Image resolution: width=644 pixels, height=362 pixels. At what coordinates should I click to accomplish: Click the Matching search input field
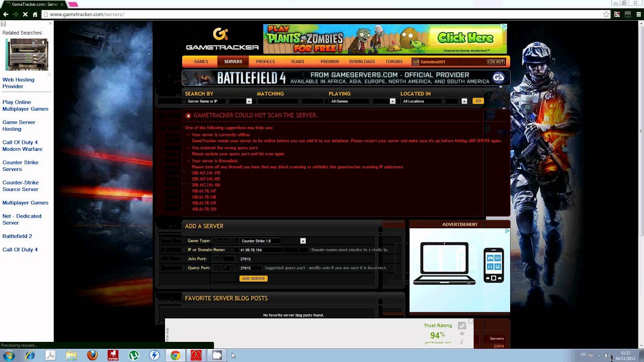click(x=291, y=101)
